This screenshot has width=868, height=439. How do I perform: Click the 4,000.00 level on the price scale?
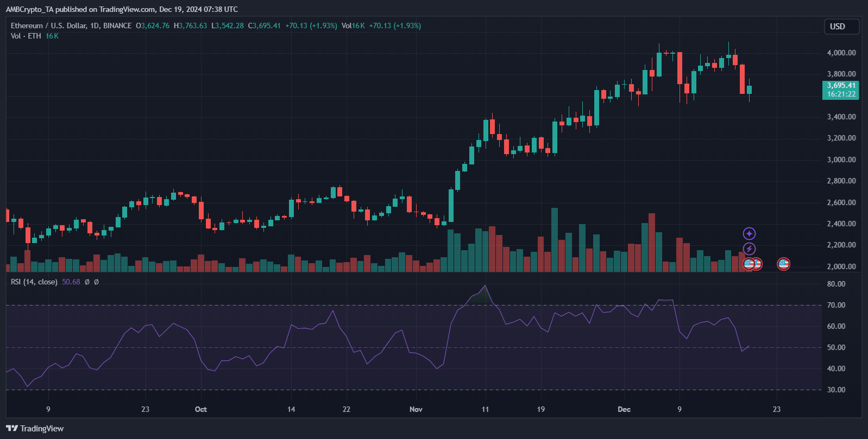point(841,53)
